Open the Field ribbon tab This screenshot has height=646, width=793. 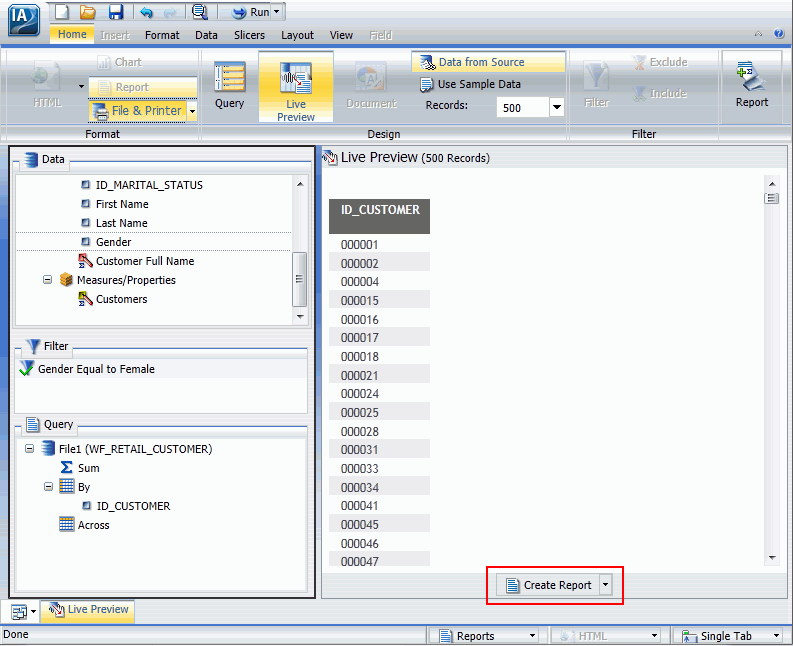click(x=381, y=35)
